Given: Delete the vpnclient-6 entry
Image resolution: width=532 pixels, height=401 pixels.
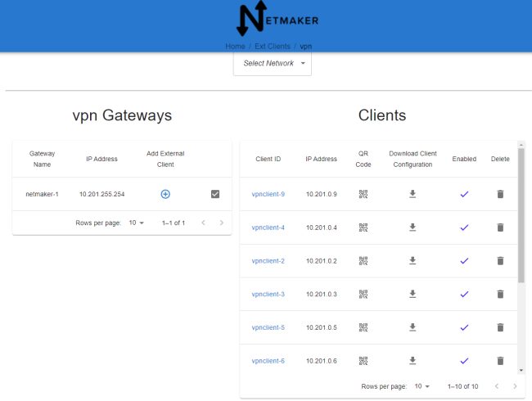Looking at the screenshot, I should point(500,360).
